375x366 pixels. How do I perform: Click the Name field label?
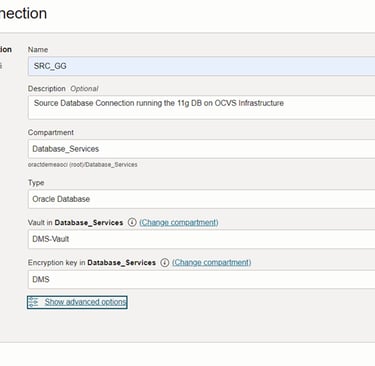[38, 50]
